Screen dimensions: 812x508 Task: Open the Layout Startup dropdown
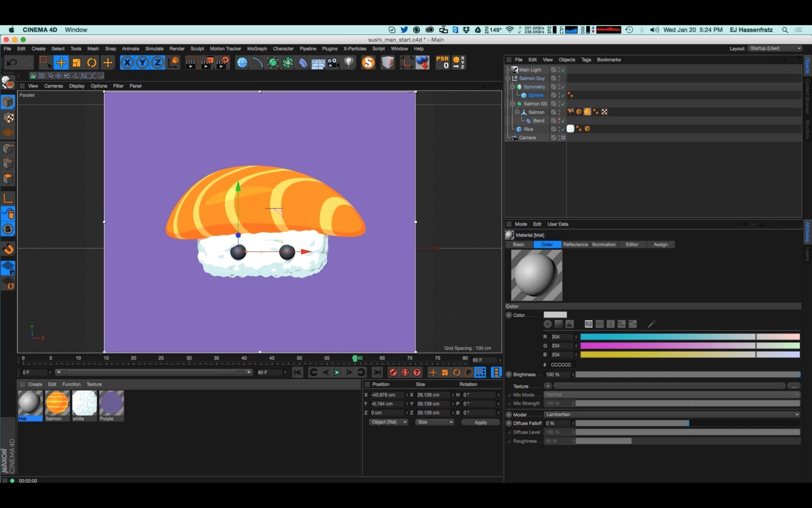click(x=775, y=48)
